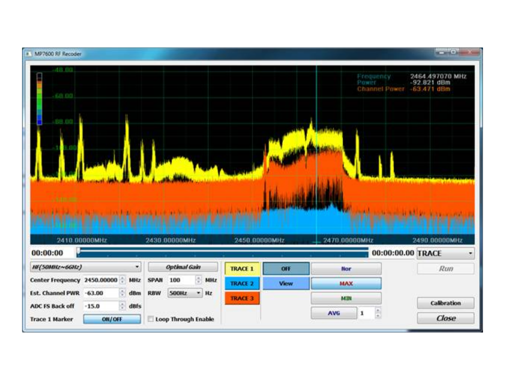This screenshot has height=392, width=532.
Task: Adjust the SPAN spinner arrows
Action: [199, 280]
